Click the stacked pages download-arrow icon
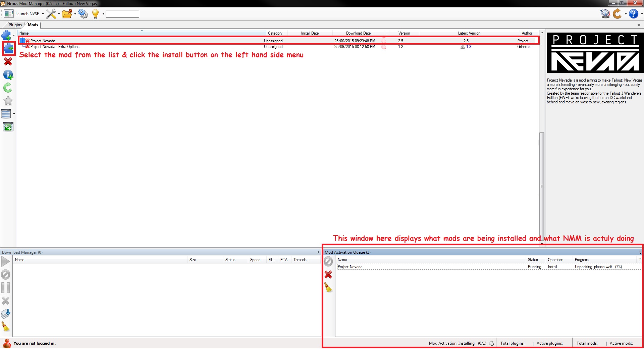This screenshot has width=644, height=349. tap(6, 314)
